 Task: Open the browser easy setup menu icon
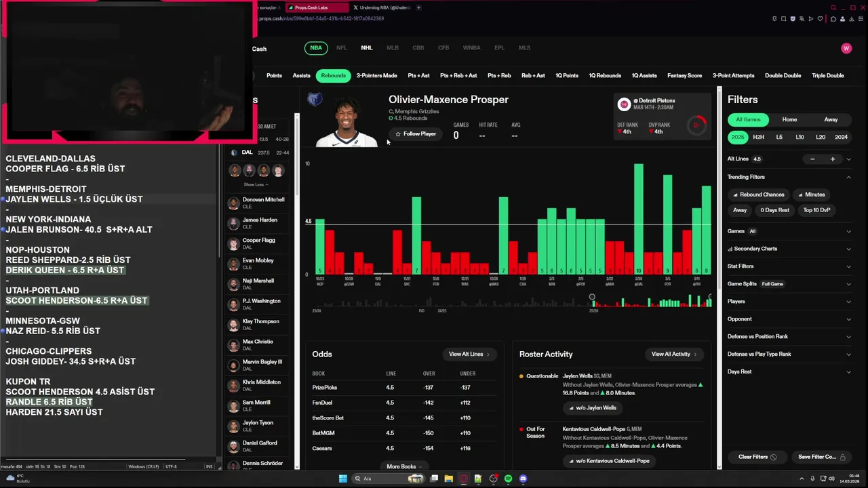pos(861,19)
